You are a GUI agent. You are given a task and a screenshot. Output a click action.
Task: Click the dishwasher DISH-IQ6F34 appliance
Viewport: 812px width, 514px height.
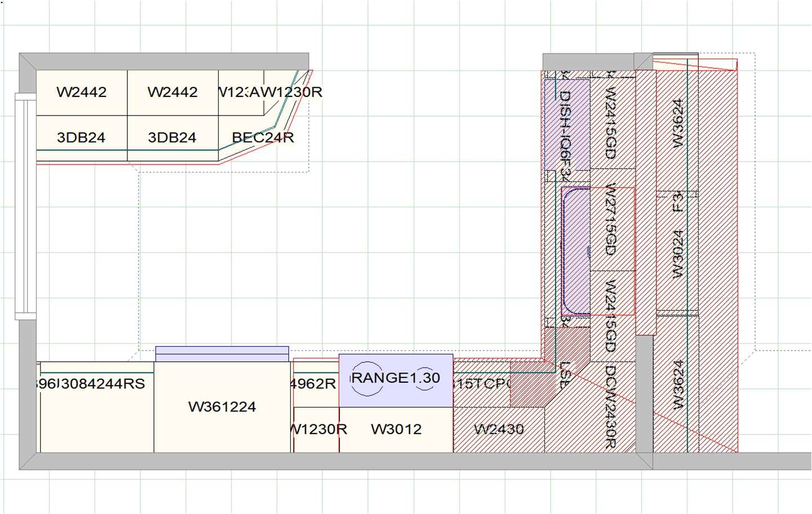coord(567,124)
